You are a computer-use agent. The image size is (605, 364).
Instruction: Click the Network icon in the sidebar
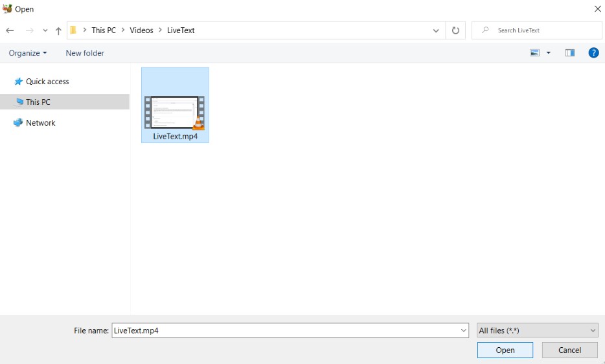[x=18, y=123]
